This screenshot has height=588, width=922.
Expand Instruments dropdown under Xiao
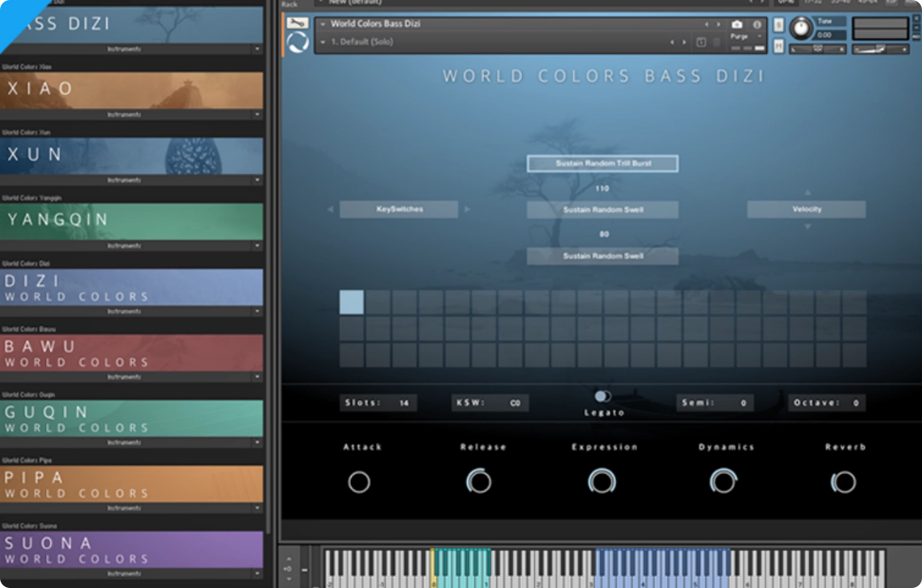(x=257, y=115)
